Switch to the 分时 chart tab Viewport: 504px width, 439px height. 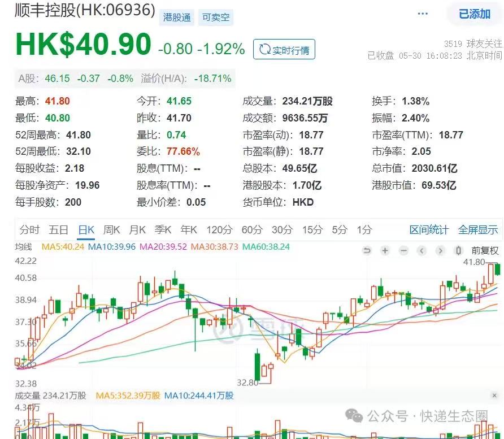click(29, 229)
